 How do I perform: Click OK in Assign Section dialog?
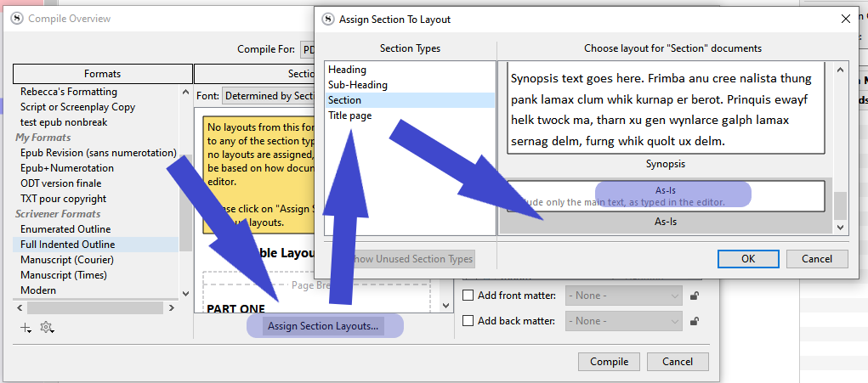(x=747, y=258)
